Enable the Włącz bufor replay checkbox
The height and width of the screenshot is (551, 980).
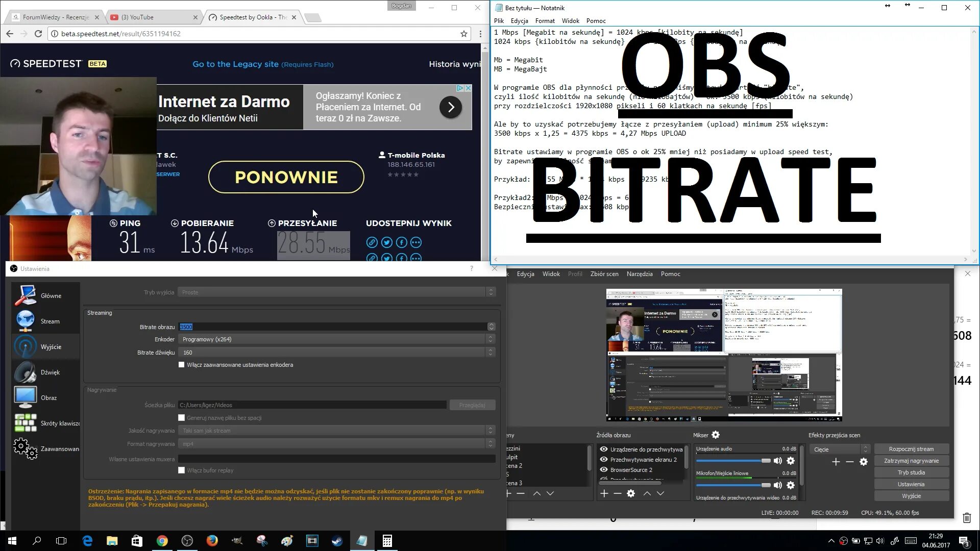point(181,470)
